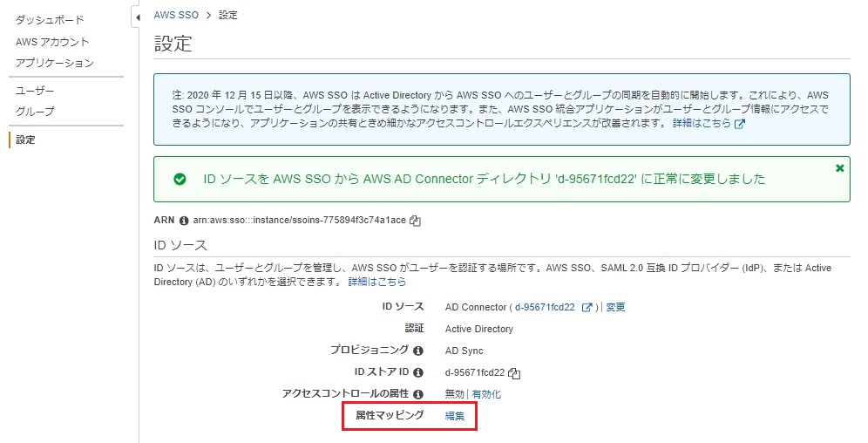This screenshot has width=868, height=443.
Task: Open ユーザー in sidebar
Action: [x=35, y=91]
